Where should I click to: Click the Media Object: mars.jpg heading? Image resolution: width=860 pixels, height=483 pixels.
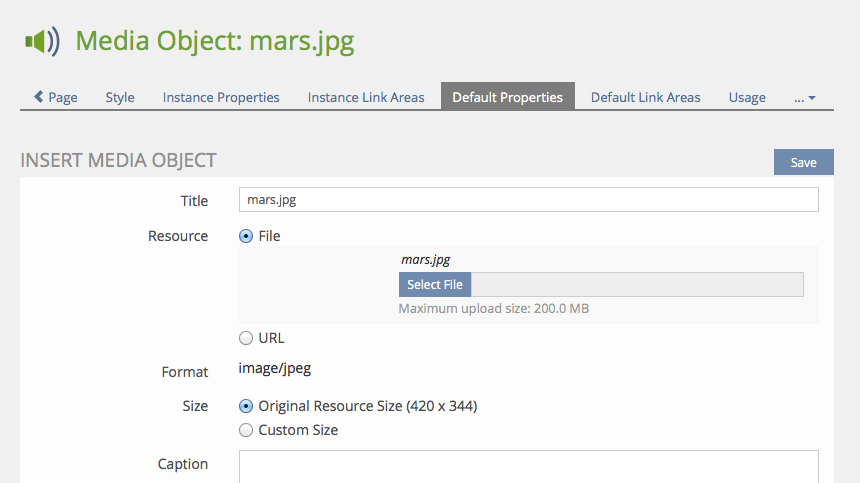click(215, 42)
